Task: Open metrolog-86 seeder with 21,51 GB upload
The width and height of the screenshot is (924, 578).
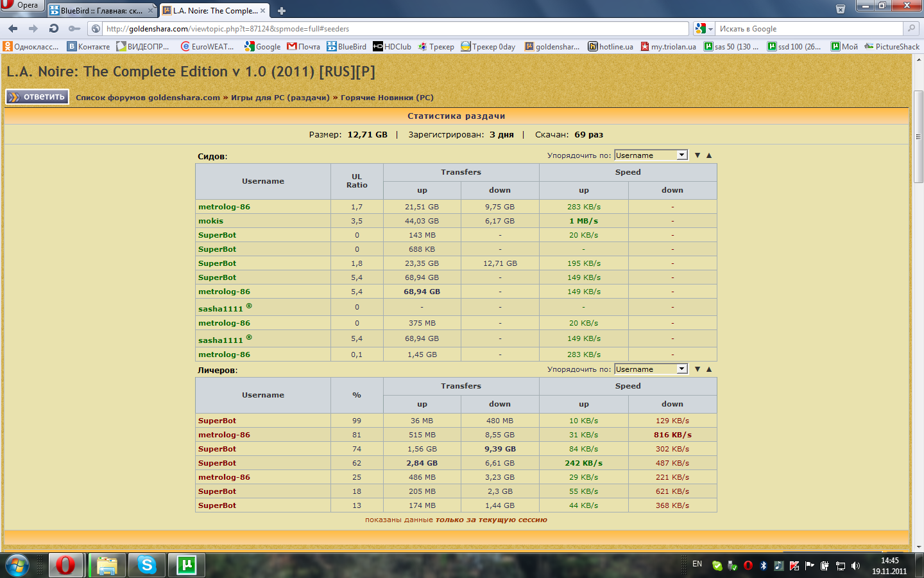Action: click(224, 207)
